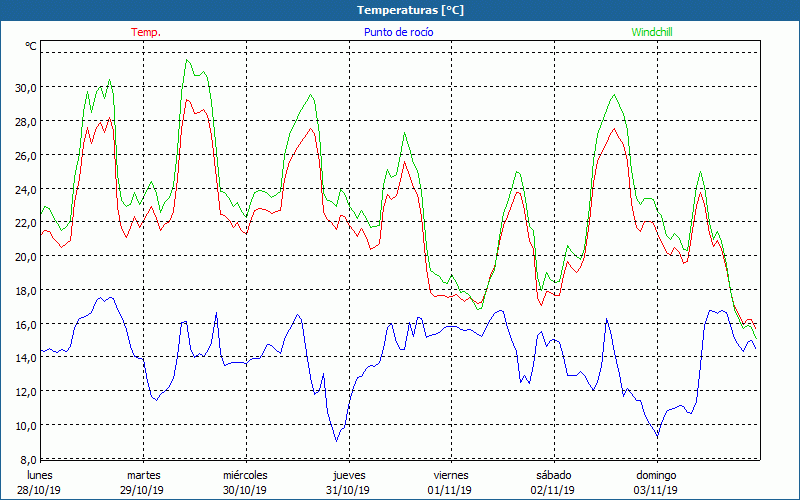Click the 'domingo' day label
Screen dimensions: 800x500
tap(656, 475)
